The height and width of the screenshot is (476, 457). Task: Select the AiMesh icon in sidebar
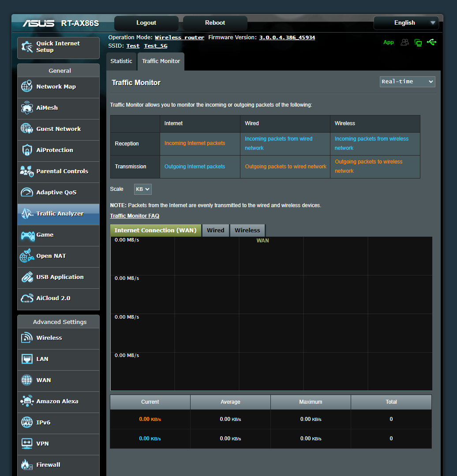tap(26, 108)
